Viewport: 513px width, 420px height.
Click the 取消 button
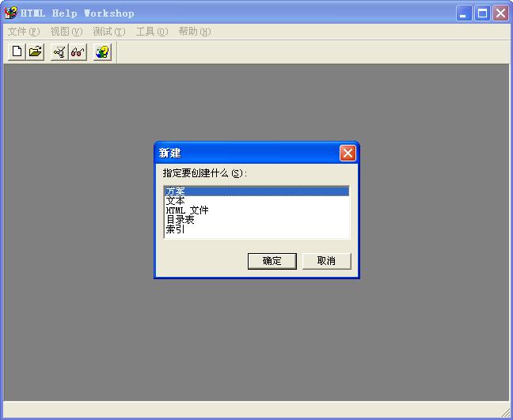pos(326,261)
